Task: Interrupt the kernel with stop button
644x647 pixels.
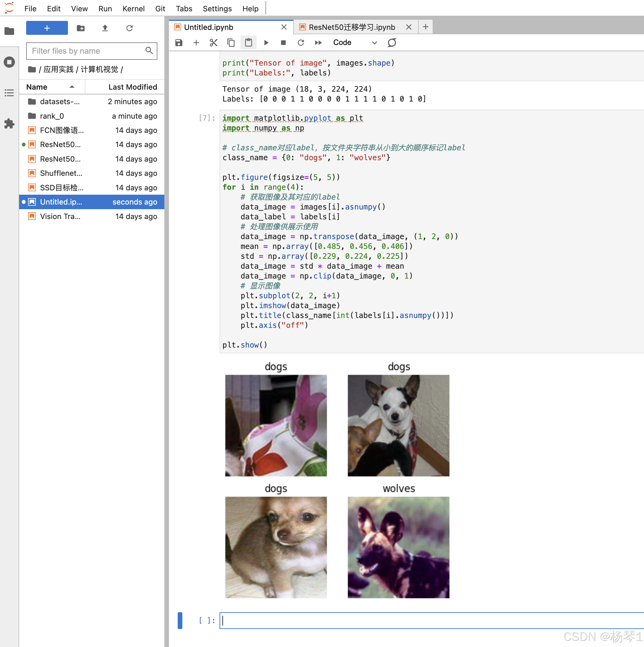Action: point(283,43)
